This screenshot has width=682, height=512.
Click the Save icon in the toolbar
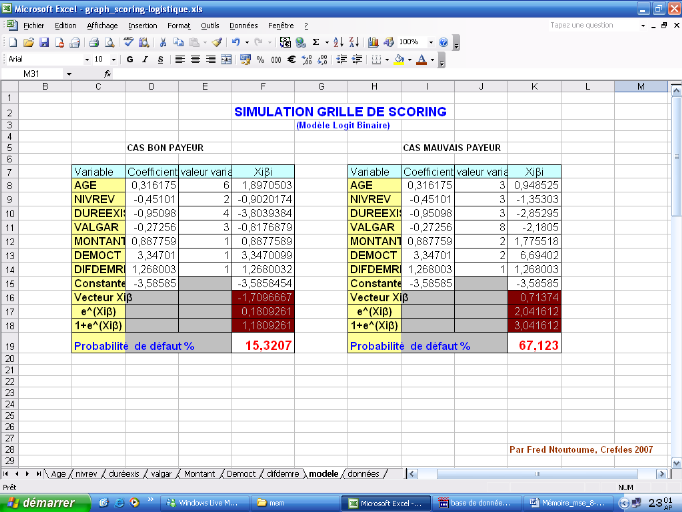coord(44,43)
